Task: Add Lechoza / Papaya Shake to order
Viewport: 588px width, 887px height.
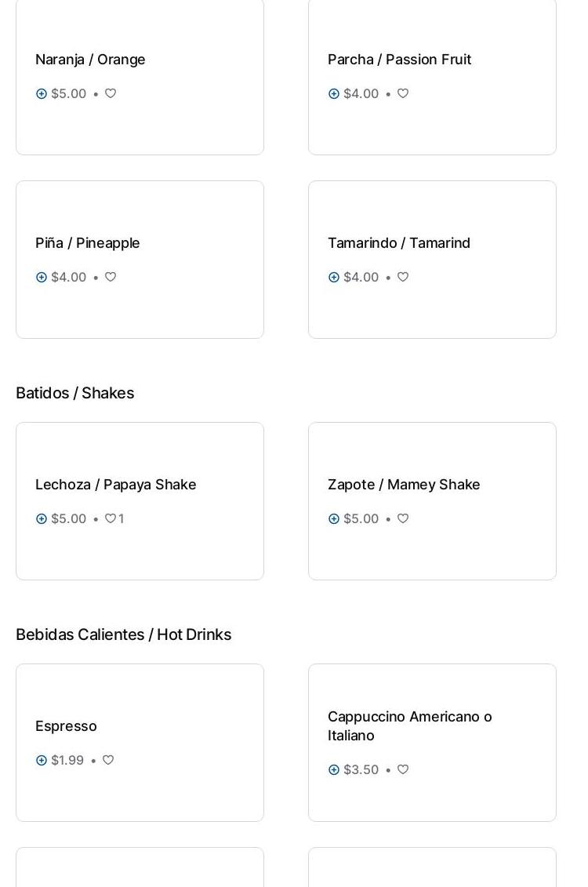Action: (42, 519)
